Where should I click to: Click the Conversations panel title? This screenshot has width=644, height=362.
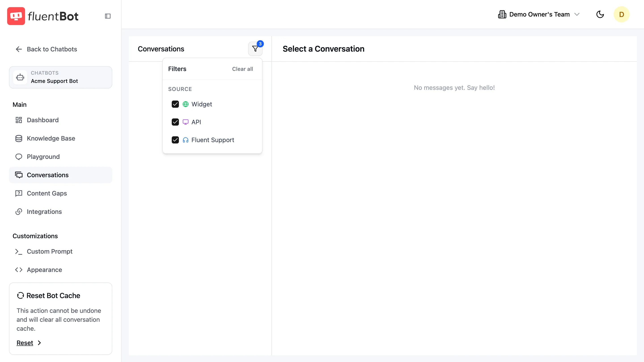point(161,49)
